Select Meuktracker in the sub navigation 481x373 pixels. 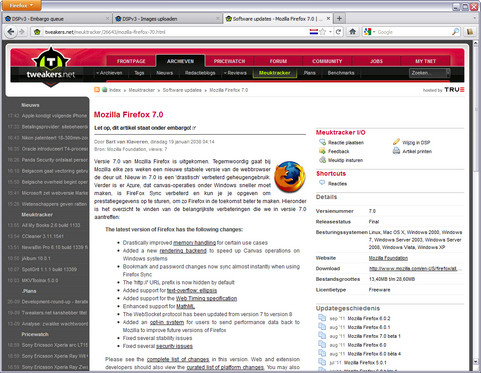[275, 73]
